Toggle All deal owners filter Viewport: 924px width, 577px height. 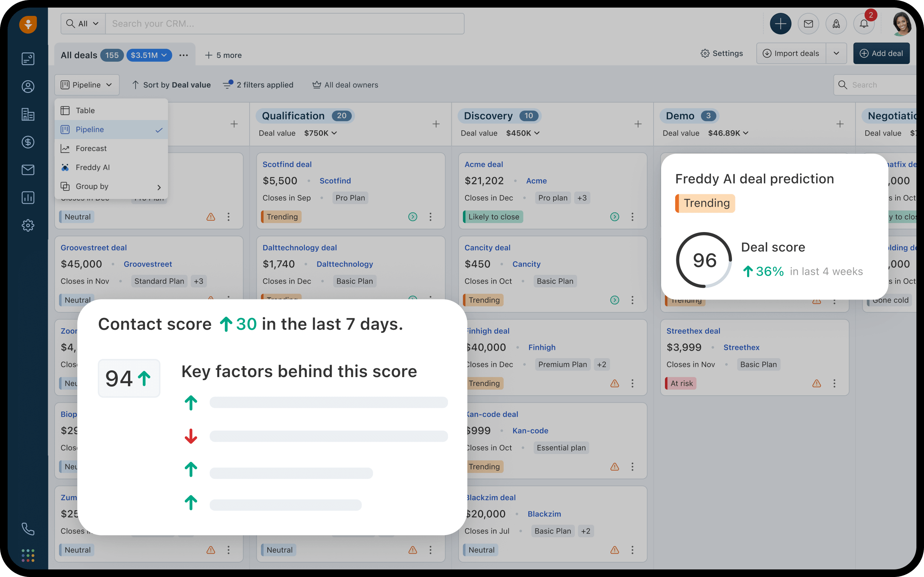(345, 84)
